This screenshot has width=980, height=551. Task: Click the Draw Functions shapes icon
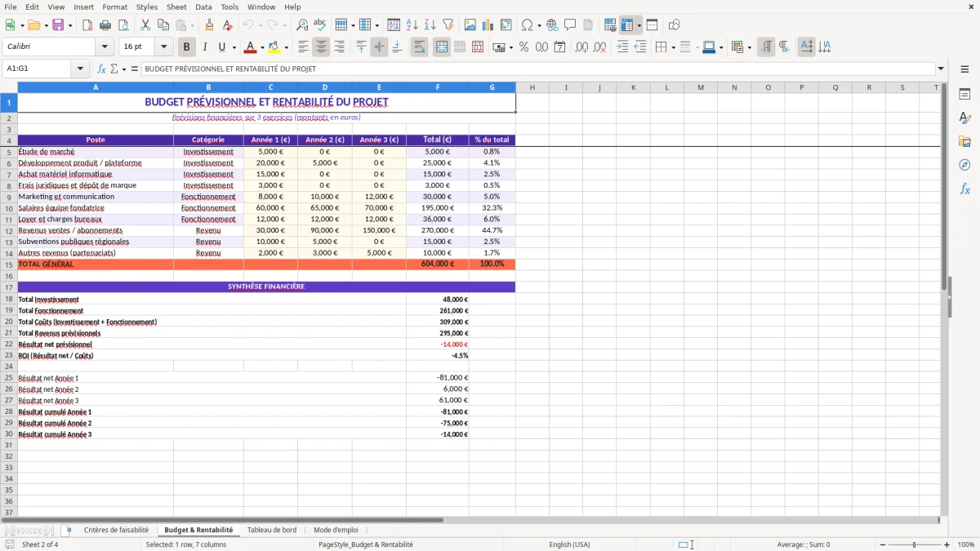[675, 25]
